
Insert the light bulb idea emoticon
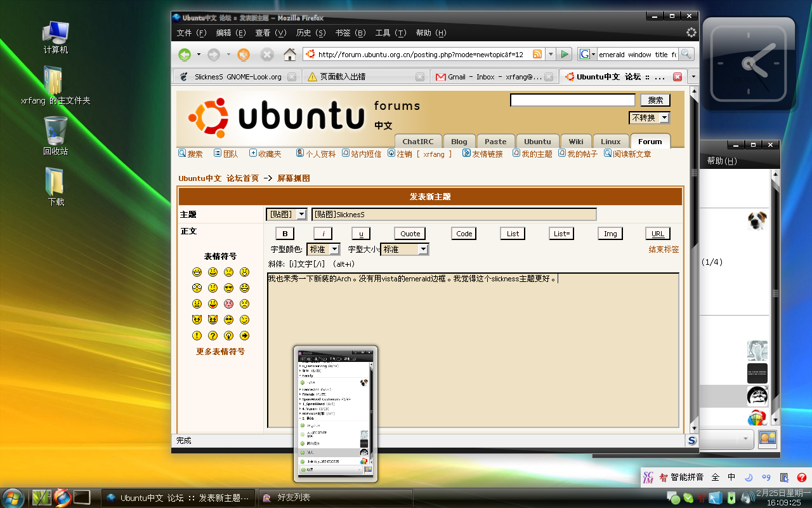pyautogui.click(x=228, y=335)
